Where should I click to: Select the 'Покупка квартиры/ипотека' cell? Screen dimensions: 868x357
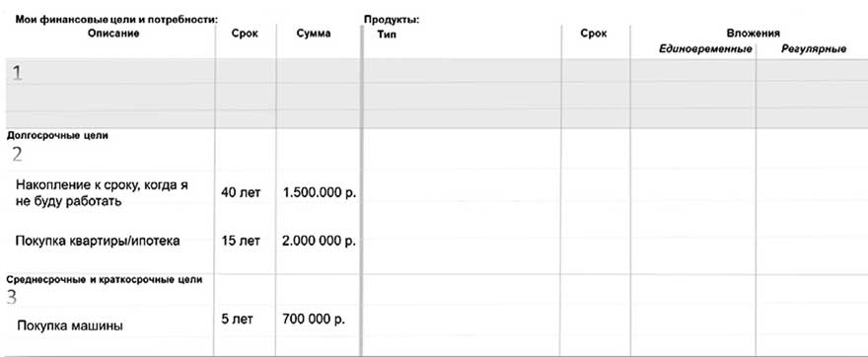98,241
